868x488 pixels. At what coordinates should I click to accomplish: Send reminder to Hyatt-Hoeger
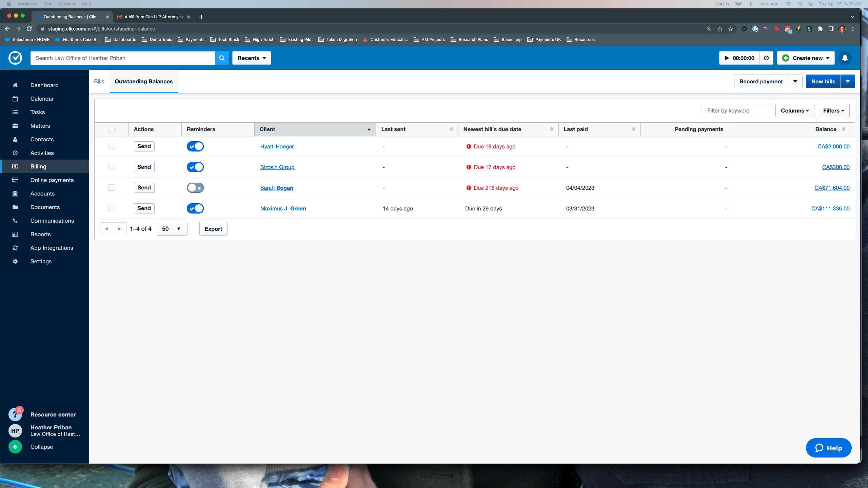tap(144, 146)
